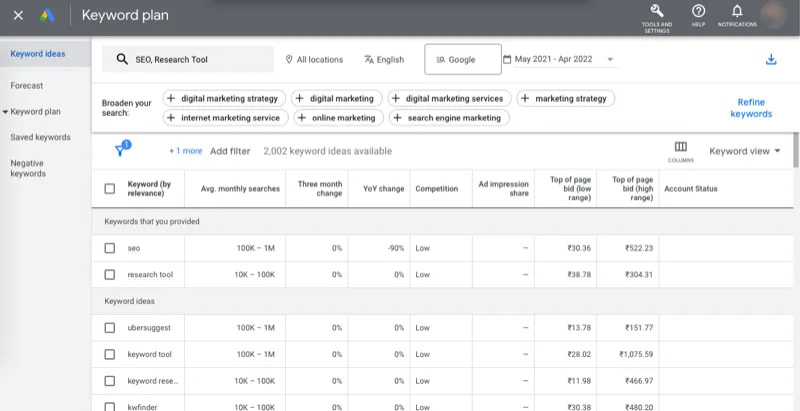Expand Keyword plan in the sidebar

[35, 112]
